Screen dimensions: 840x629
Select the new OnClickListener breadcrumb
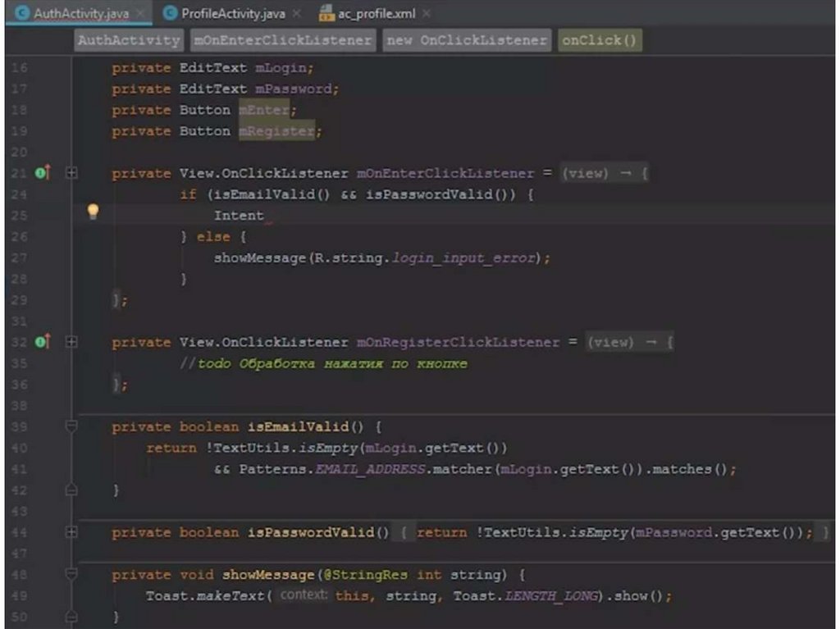point(466,40)
